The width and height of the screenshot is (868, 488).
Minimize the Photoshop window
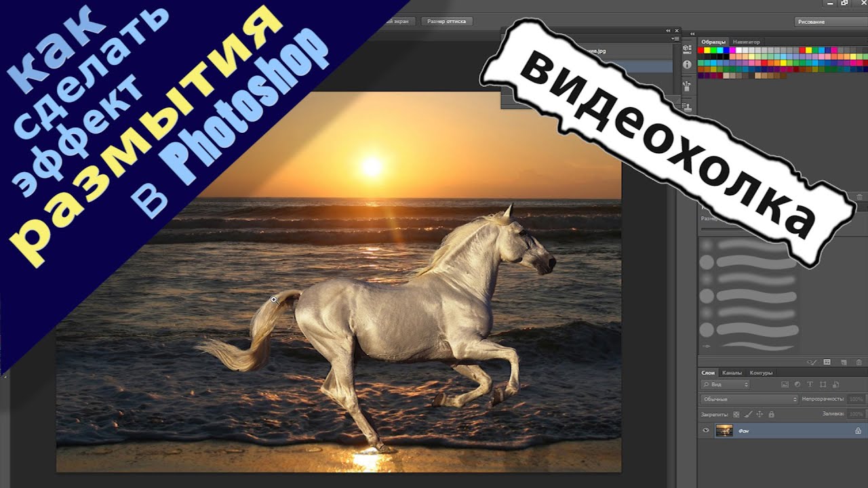point(830,3)
